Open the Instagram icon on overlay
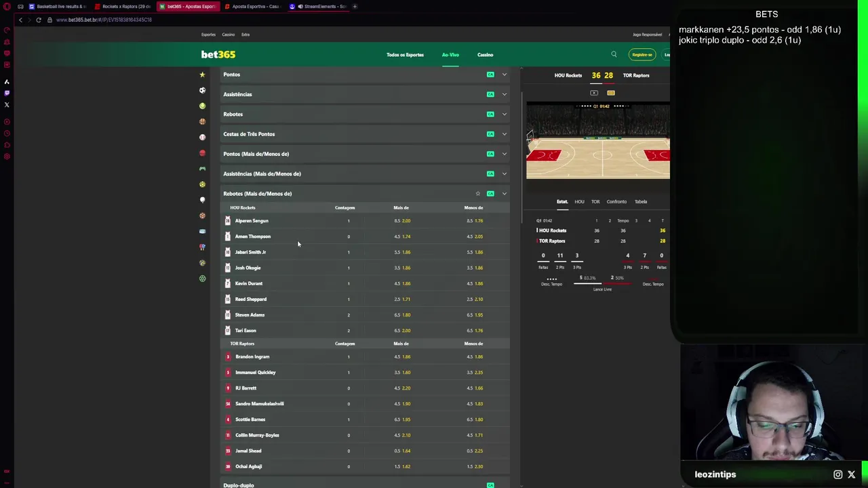Viewport: 868px width, 488px height. (838, 474)
